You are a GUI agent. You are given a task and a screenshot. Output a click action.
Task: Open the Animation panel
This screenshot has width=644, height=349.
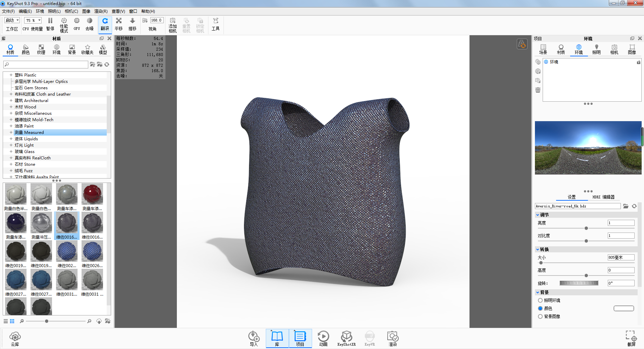click(x=323, y=338)
